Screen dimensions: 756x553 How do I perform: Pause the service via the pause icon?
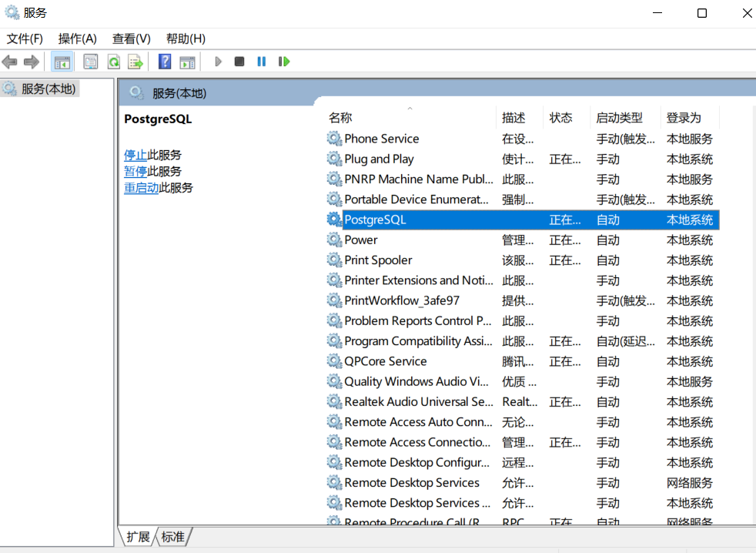[x=261, y=62]
